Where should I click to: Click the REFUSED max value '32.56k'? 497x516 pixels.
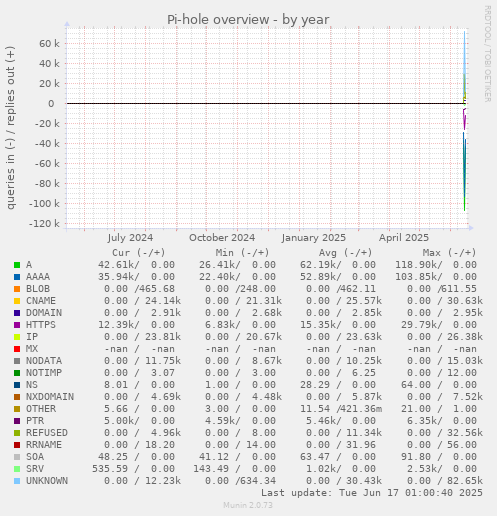coord(465,433)
